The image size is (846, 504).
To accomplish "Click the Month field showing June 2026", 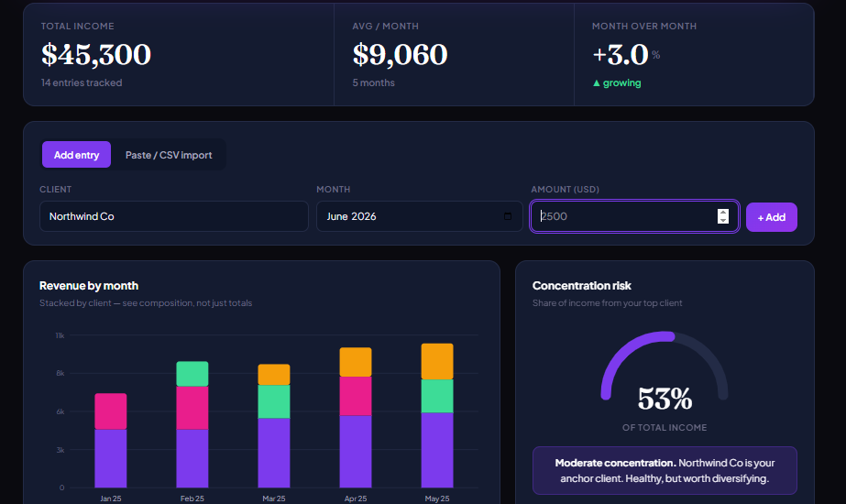I will tap(419, 216).
